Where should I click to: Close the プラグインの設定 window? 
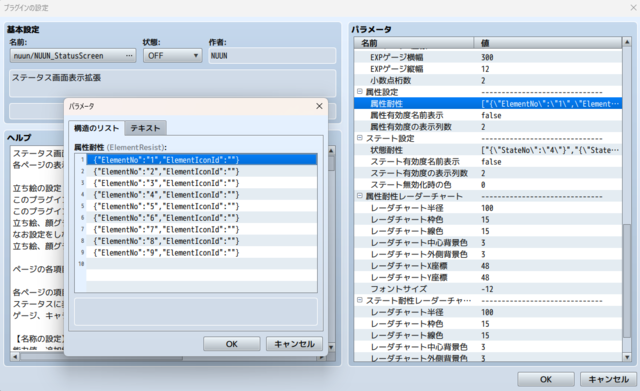coord(633,7)
